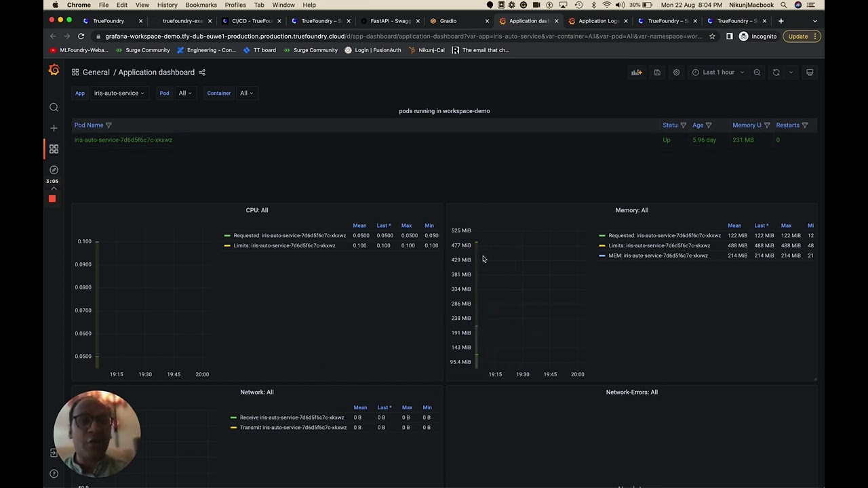Sort CPU legend by Mean column
The image size is (868, 488).
(x=359, y=226)
